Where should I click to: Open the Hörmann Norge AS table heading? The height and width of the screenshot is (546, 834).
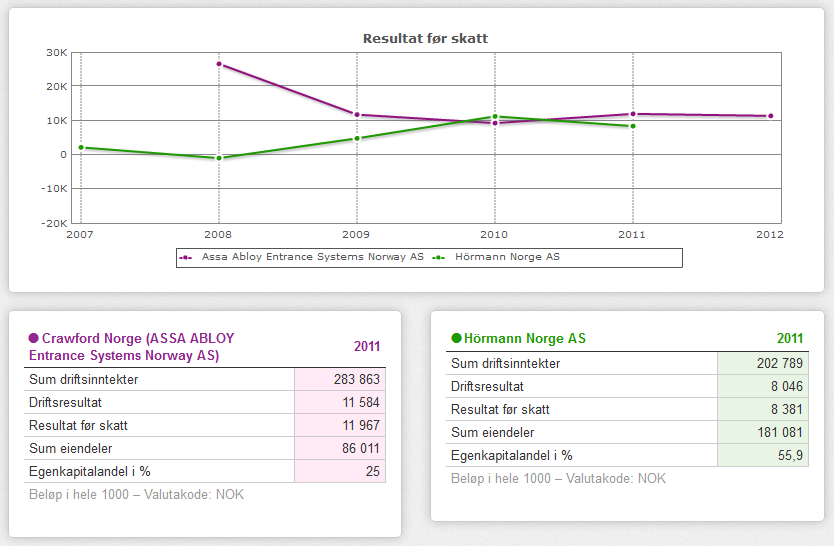tap(524, 338)
